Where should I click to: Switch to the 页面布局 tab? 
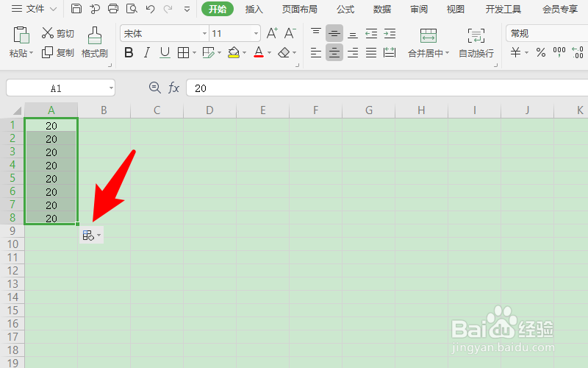point(300,9)
